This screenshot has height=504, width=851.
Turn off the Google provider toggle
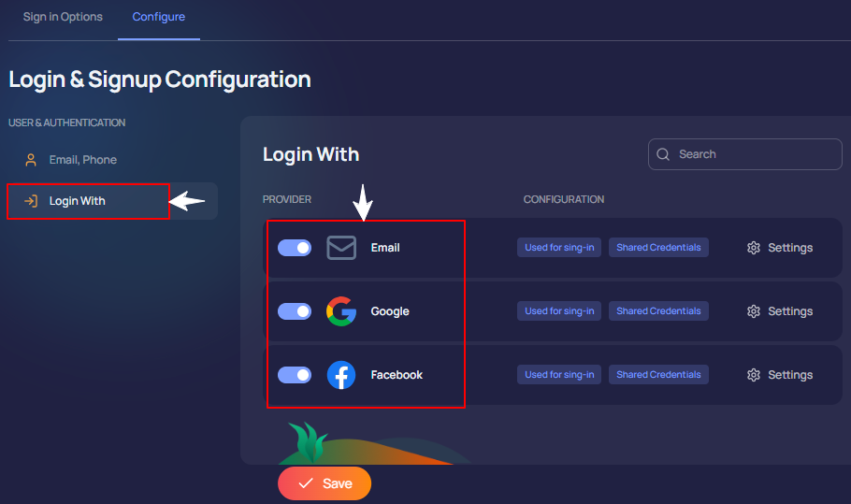(295, 311)
